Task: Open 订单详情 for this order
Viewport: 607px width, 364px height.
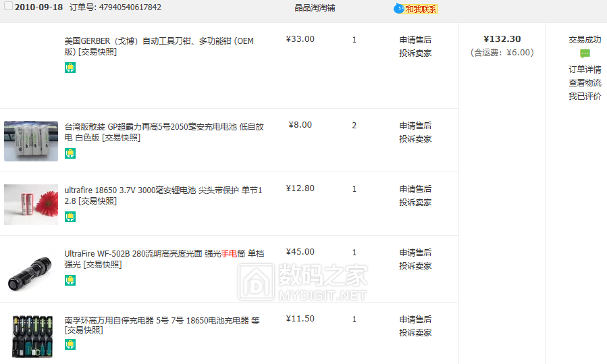Action: [x=585, y=69]
